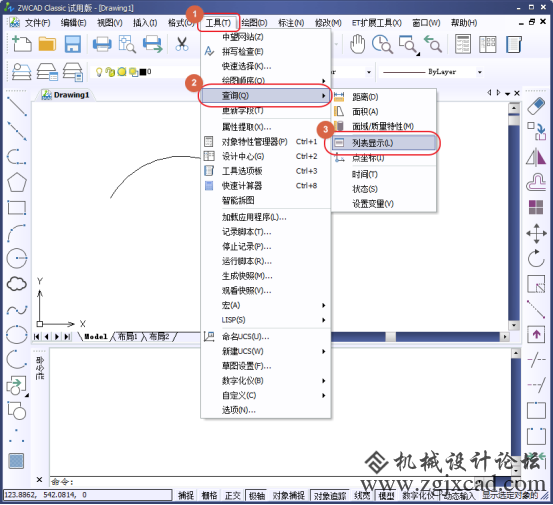The height and width of the screenshot is (505, 553).
Task: Open the drawing tabs list arrow
Action: coord(508,93)
